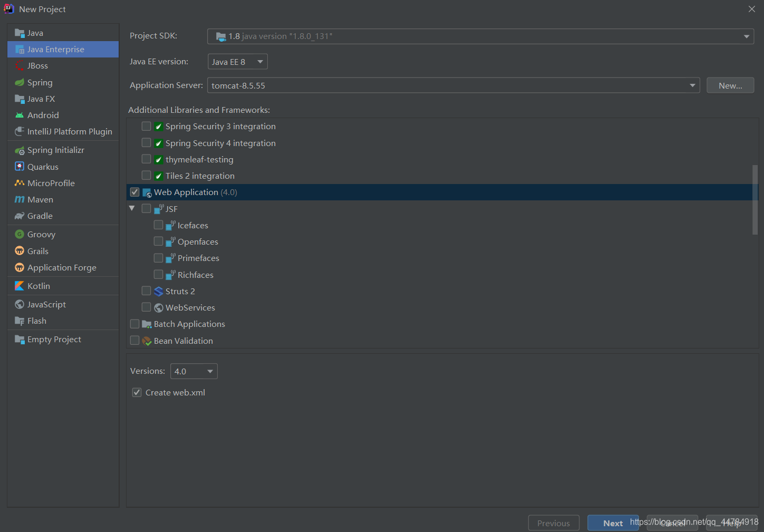Select Gradle in project type list
Image resolution: width=764 pixels, height=532 pixels.
(x=63, y=216)
